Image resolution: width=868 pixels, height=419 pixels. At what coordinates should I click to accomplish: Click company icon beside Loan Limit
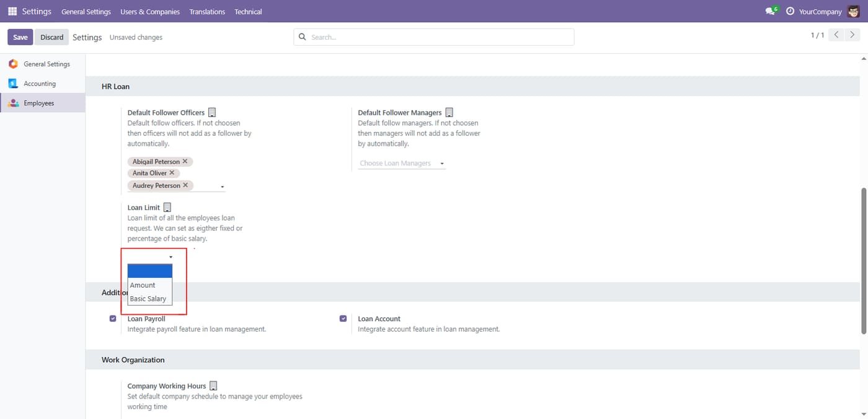point(167,208)
